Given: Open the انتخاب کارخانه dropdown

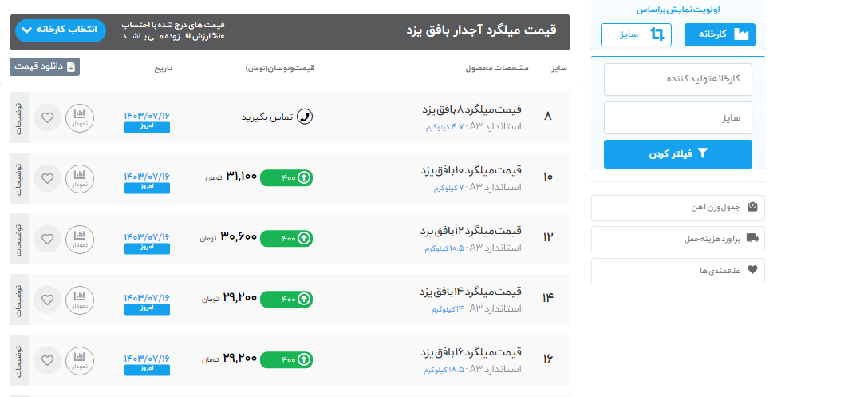Looking at the screenshot, I should click(60, 30).
